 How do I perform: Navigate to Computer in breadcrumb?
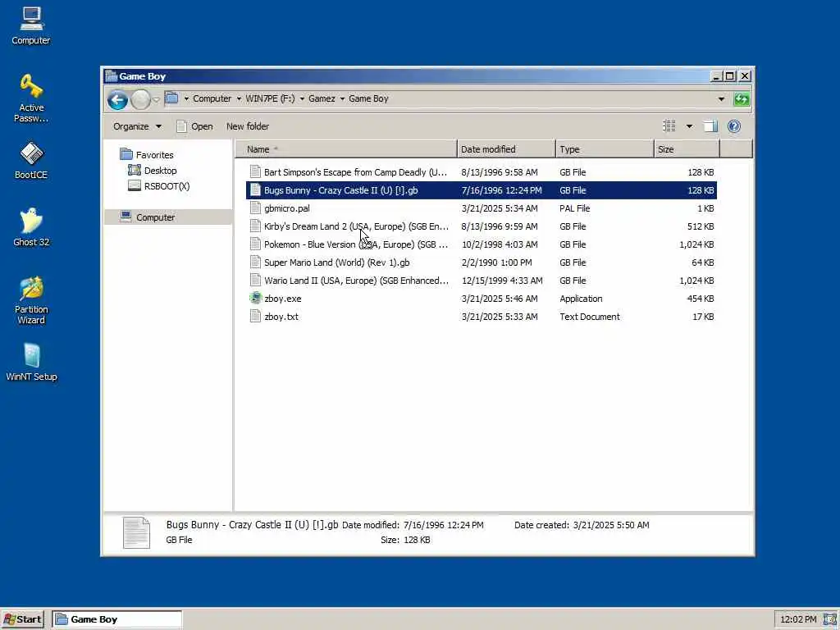coord(212,98)
